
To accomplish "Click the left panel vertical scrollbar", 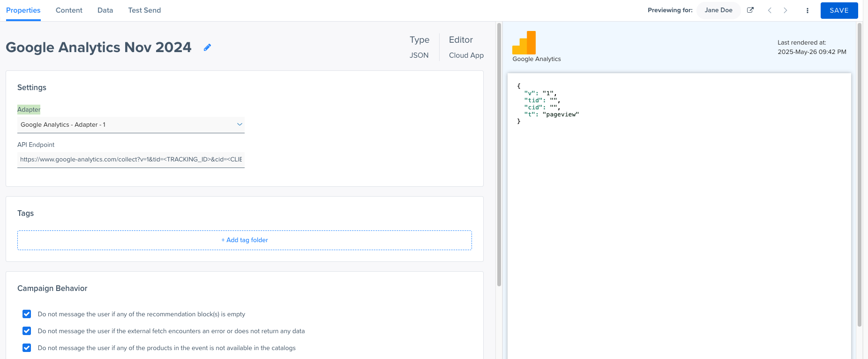I will 499,154.
